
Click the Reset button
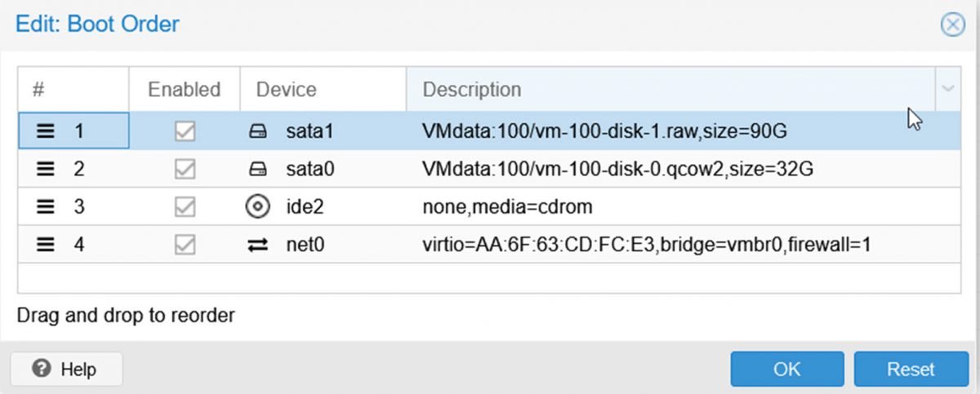(x=911, y=369)
